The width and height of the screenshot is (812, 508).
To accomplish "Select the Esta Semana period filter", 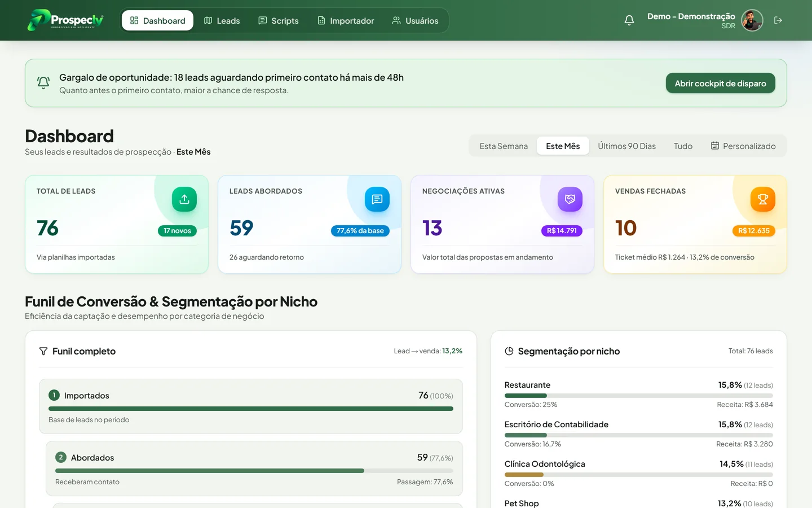I will coord(504,146).
